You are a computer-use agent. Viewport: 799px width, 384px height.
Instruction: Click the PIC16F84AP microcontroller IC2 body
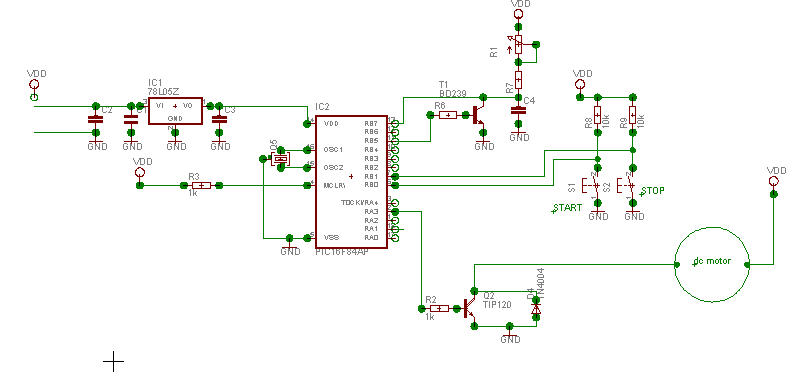pyautogui.click(x=351, y=182)
